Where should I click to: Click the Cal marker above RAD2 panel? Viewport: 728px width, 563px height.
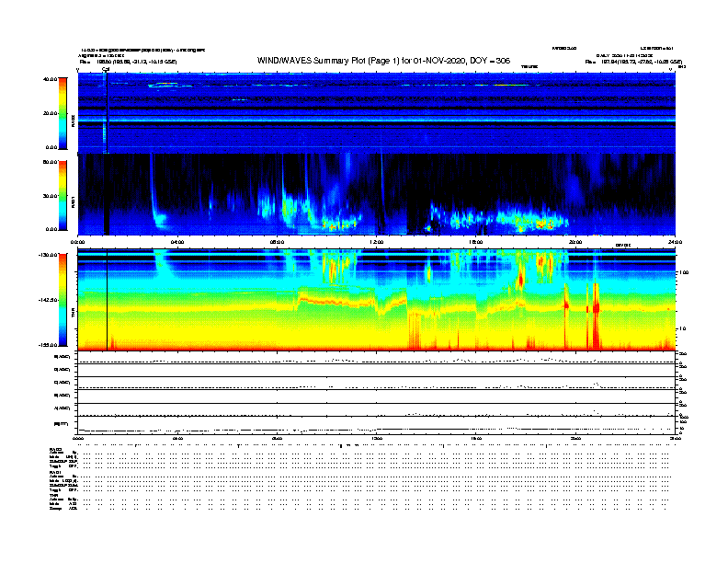tap(106, 70)
